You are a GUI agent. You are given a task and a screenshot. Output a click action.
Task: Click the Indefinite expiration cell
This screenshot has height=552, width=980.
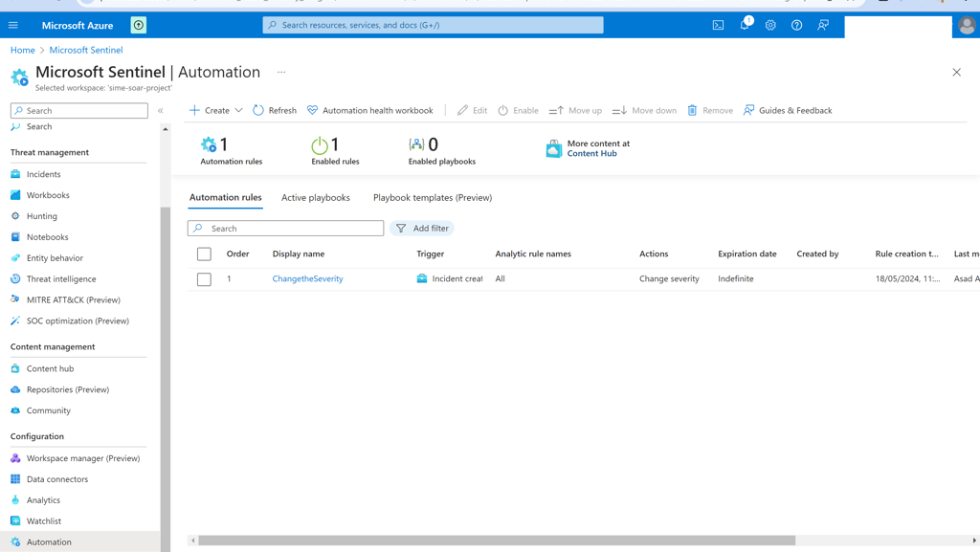(x=736, y=279)
